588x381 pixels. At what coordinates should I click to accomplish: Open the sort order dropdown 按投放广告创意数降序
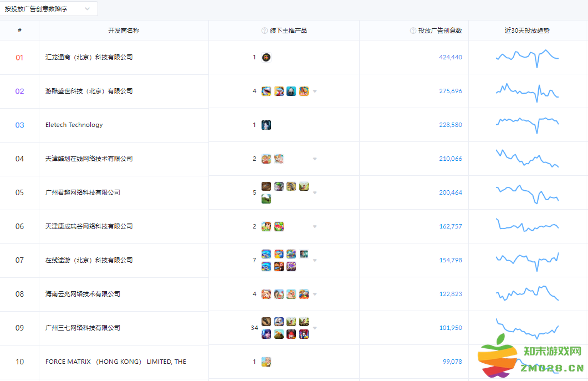coord(49,9)
